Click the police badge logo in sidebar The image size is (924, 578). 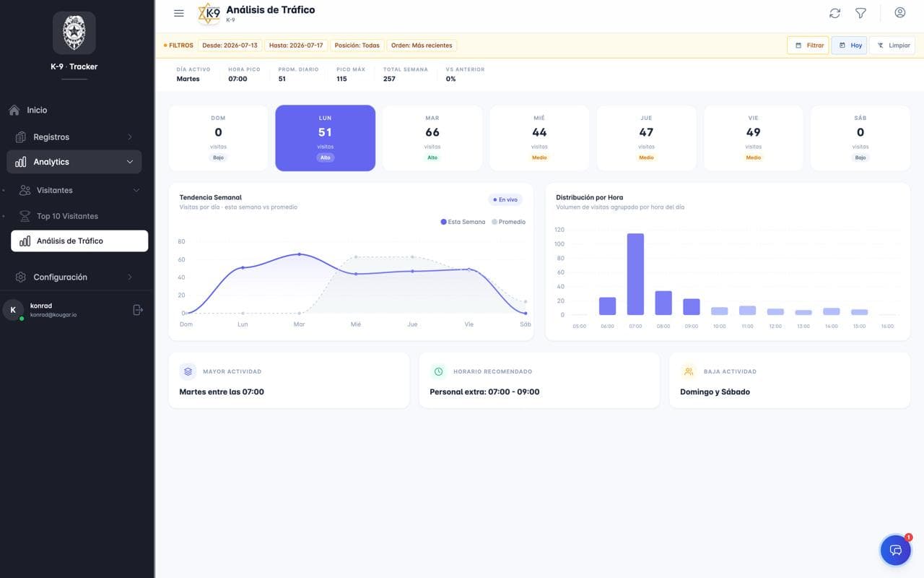[x=74, y=33]
